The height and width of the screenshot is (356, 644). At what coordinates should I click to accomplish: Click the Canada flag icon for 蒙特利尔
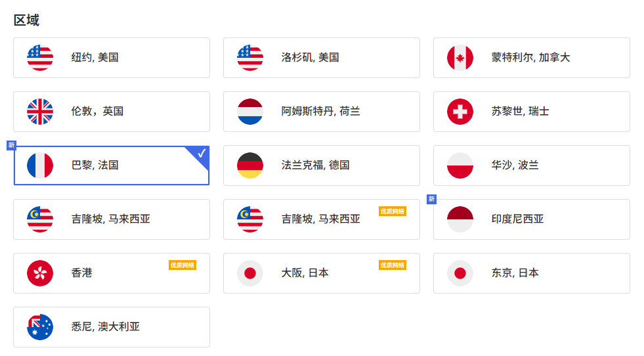coord(460,58)
